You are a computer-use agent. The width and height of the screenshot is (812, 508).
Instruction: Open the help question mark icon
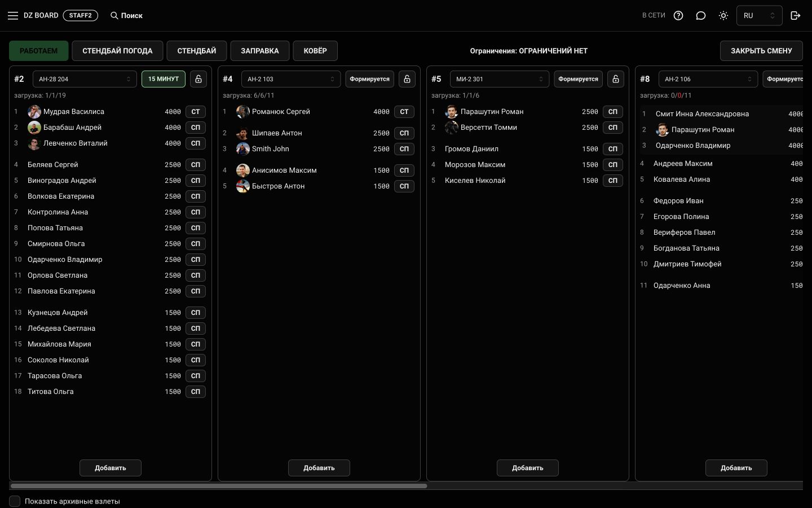(678, 16)
